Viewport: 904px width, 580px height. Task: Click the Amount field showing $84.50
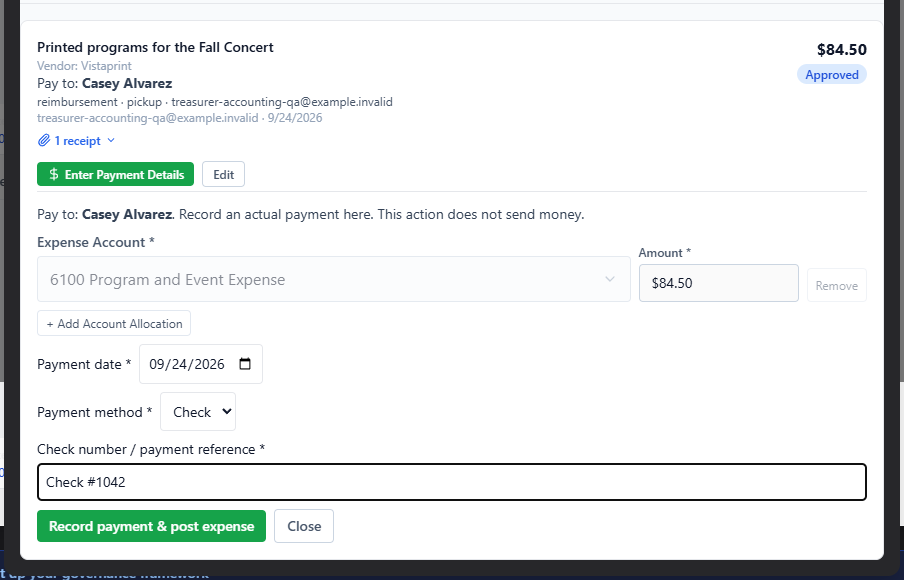coord(718,283)
